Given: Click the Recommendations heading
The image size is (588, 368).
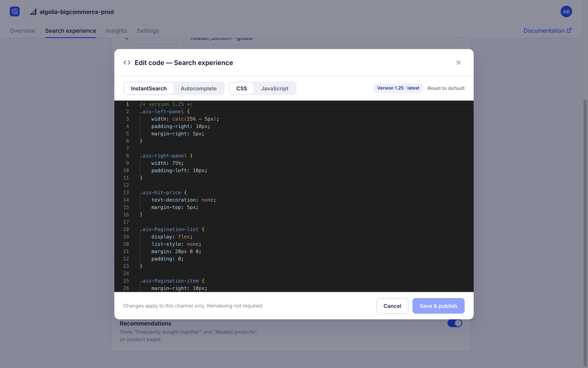Looking at the screenshot, I should 145,323.
